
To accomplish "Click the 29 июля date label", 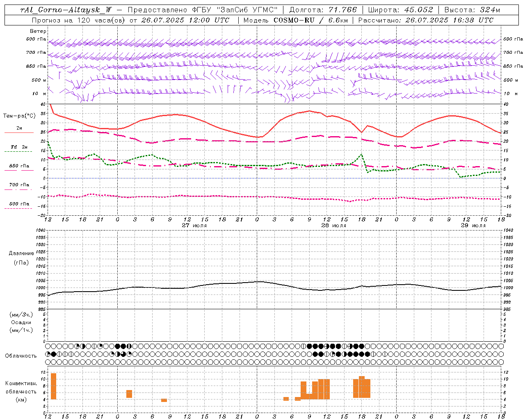I will pos(473,225).
